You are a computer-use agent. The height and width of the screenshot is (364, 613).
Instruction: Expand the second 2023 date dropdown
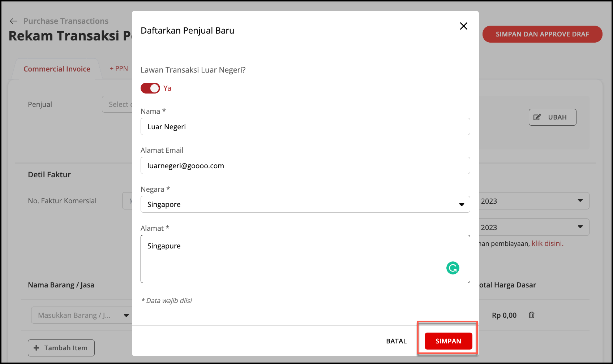coord(534,227)
